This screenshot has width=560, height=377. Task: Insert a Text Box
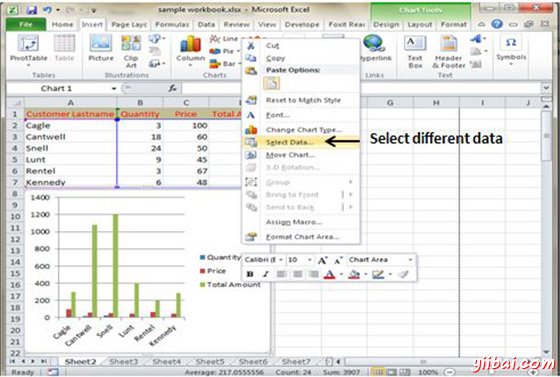415,52
